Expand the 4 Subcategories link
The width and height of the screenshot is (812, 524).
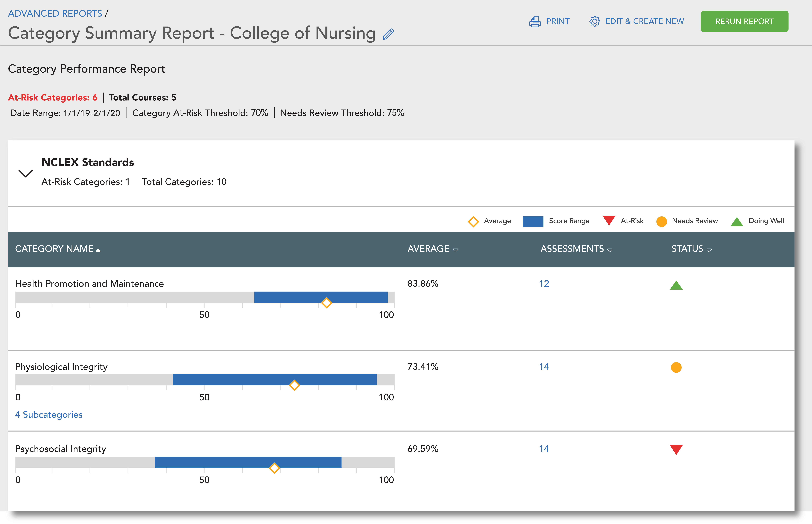pyautogui.click(x=49, y=414)
